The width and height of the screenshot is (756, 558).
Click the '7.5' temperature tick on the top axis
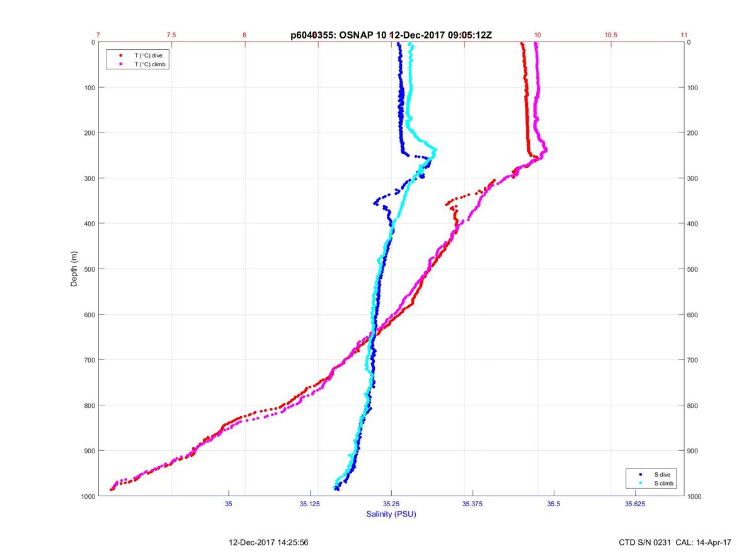click(x=171, y=35)
